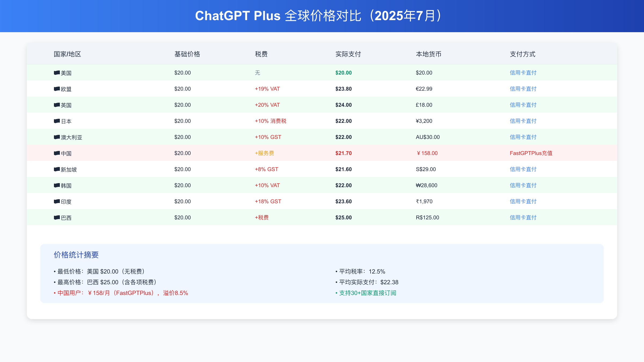Click the +10% GST tax cell
The image size is (644, 362).
(268, 137)
